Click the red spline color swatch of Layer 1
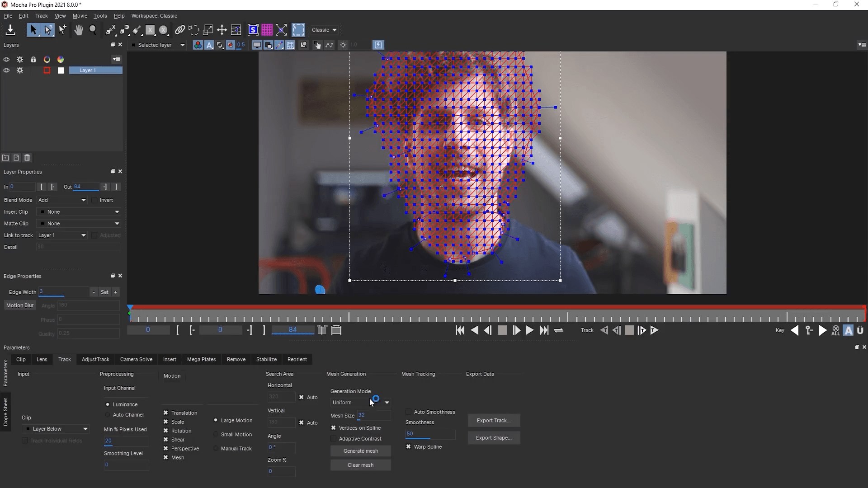This screenshot has height=488, width=868. (x=47, y=70)
